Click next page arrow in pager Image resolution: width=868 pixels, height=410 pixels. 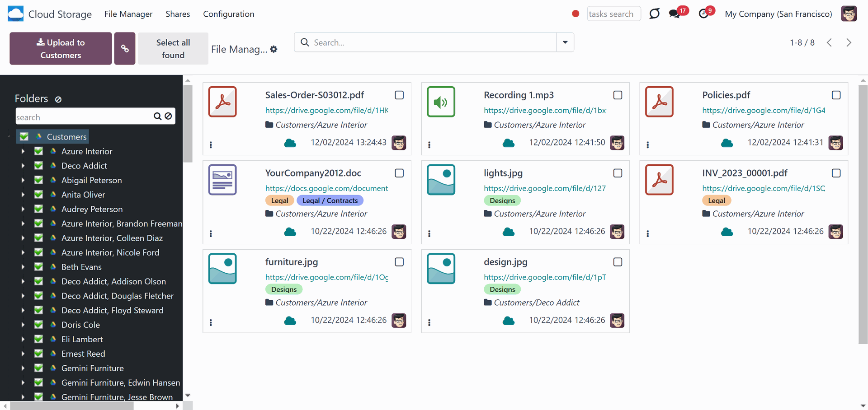coord(849,42)
